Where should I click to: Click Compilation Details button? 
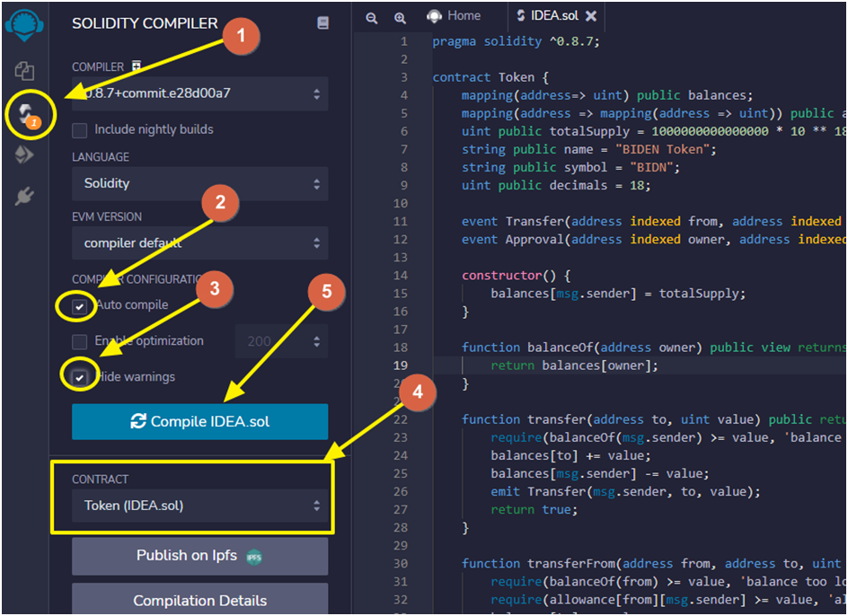click(199, 601)
